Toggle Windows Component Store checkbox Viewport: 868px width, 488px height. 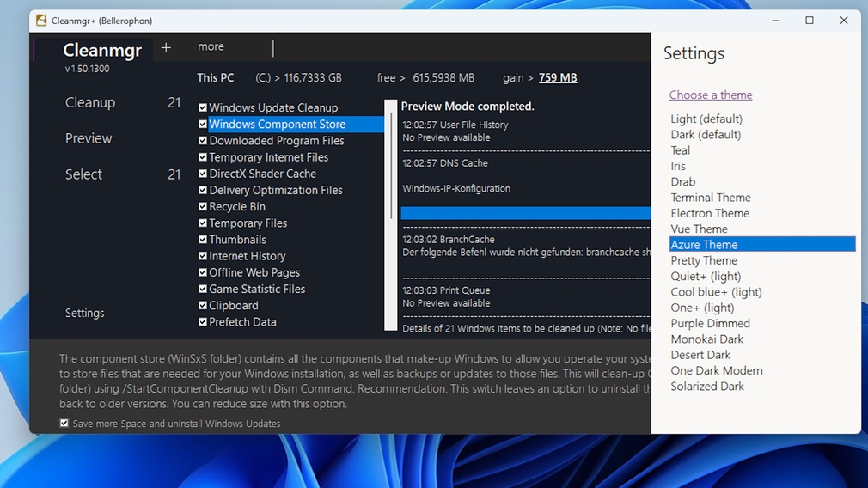click(x=203, y=125)
